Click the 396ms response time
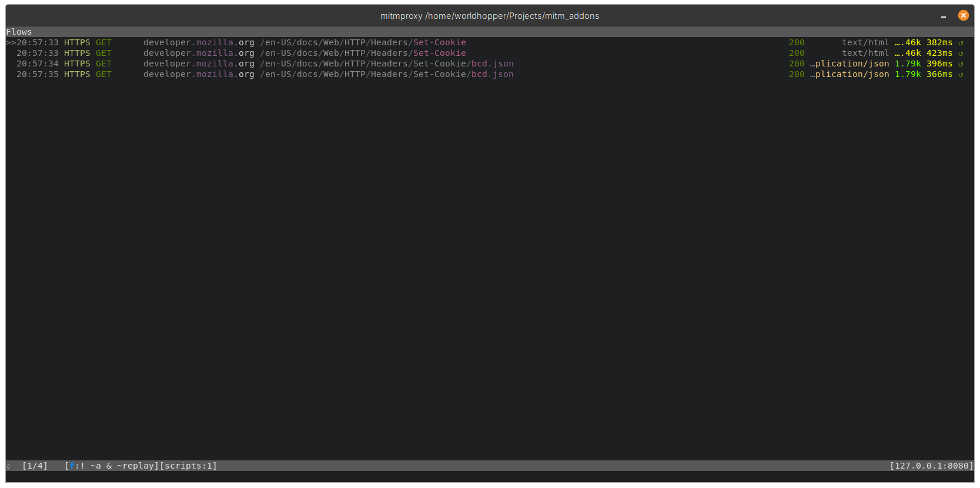The image size is (980, 488). click(x=939, y=63)
